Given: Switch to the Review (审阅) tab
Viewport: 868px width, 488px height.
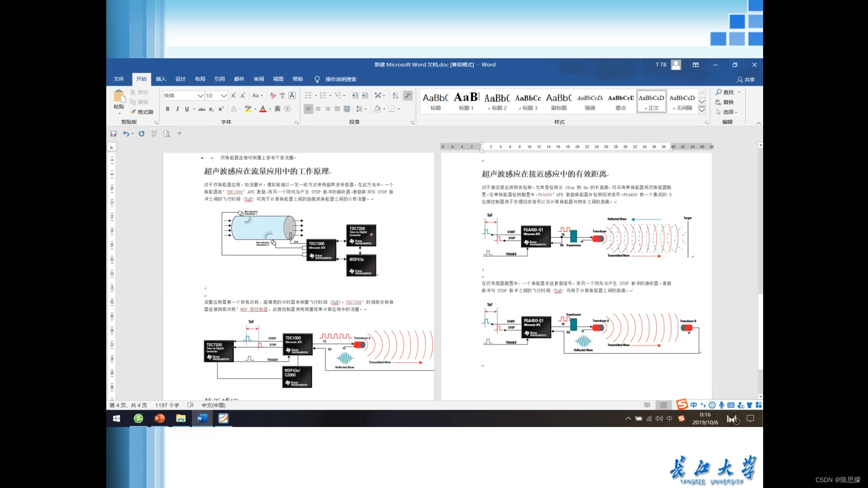Looking at the screenshot, I should [x=259, y=79].
